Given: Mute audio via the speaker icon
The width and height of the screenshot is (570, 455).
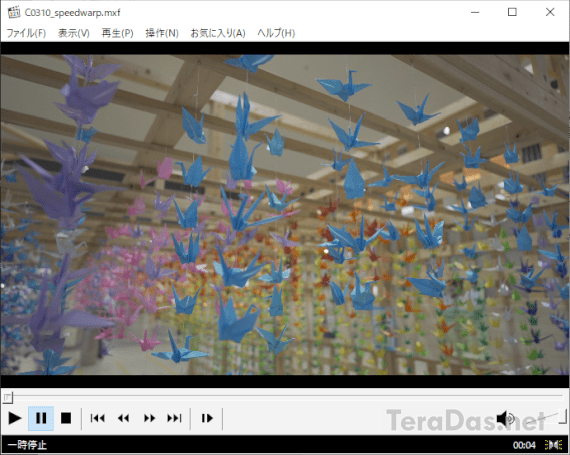Looking at the screenshot, I should point(505,419).
